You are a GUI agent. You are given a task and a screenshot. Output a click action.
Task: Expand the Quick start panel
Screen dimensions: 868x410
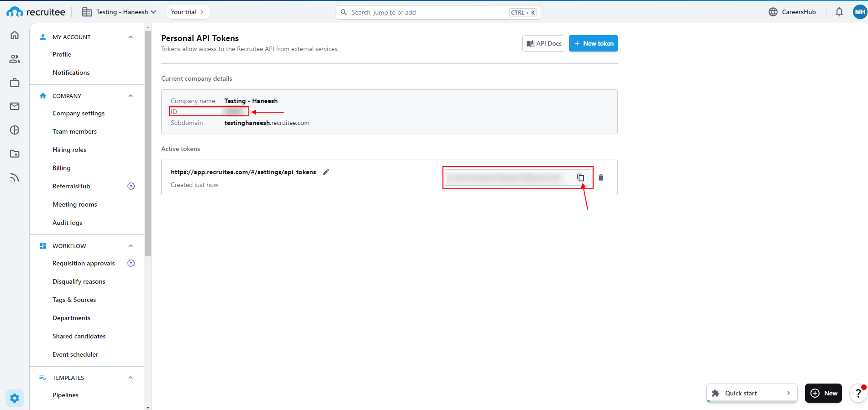coord(752,393)
